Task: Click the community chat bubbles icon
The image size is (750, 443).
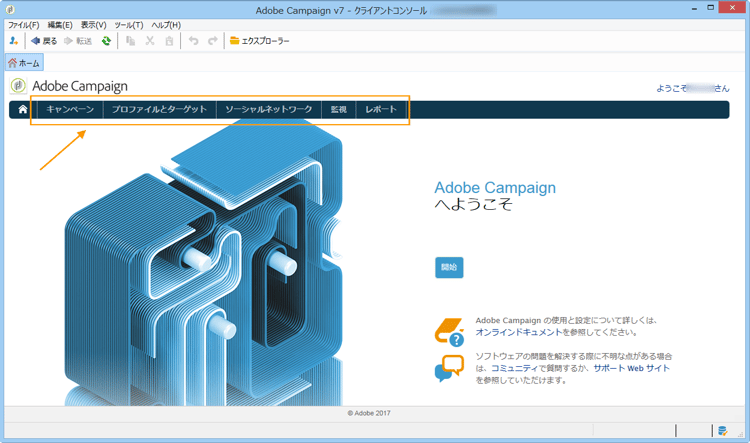Action: point(449,368)
